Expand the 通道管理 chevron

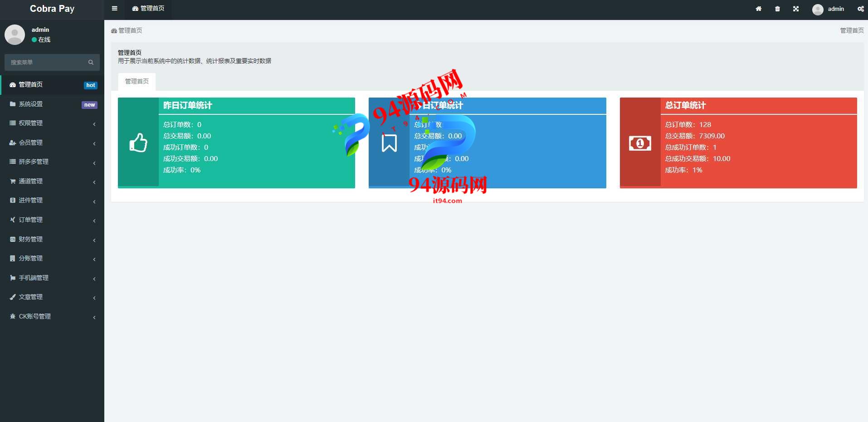pos(94,182)
